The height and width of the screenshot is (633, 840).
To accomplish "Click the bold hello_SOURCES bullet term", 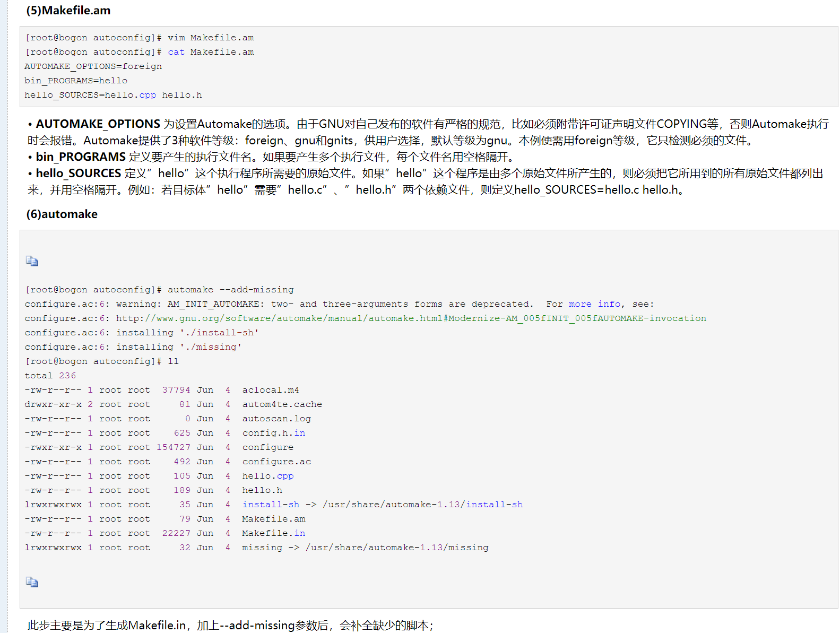I will tap(79, 174).
